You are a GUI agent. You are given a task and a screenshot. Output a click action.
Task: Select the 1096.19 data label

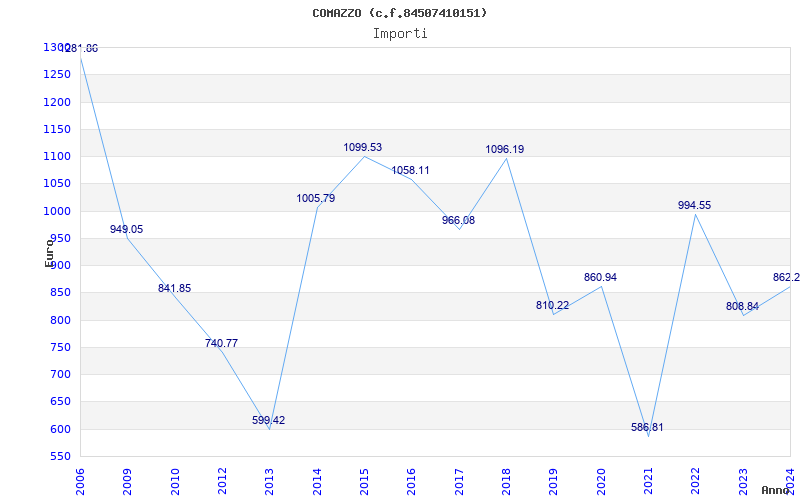click(x=505, y=149)
